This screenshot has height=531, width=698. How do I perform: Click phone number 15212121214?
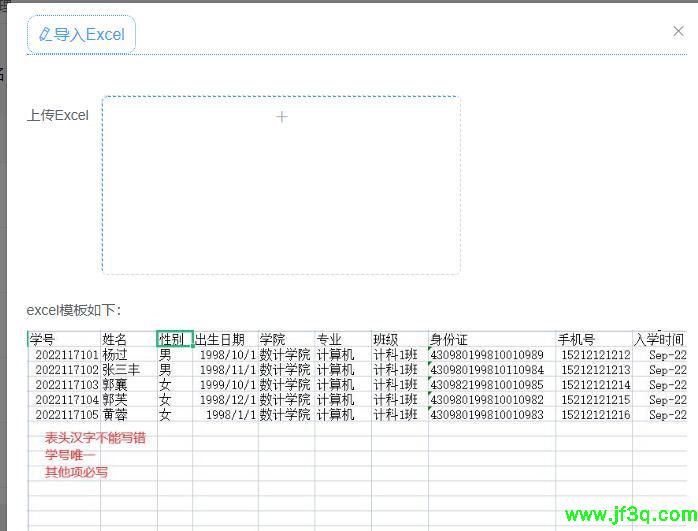coord(596,385)
